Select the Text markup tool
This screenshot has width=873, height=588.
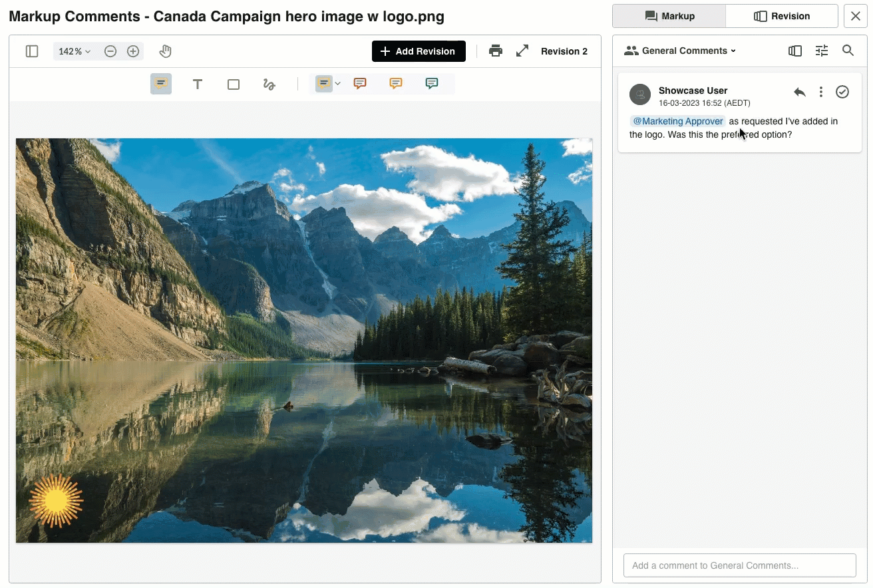coord(198,84)
